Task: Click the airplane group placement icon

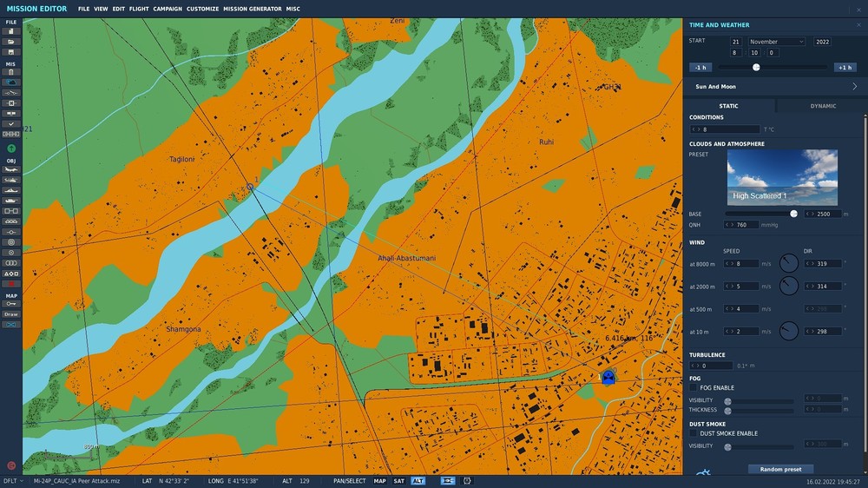Action: click(11, 169)
